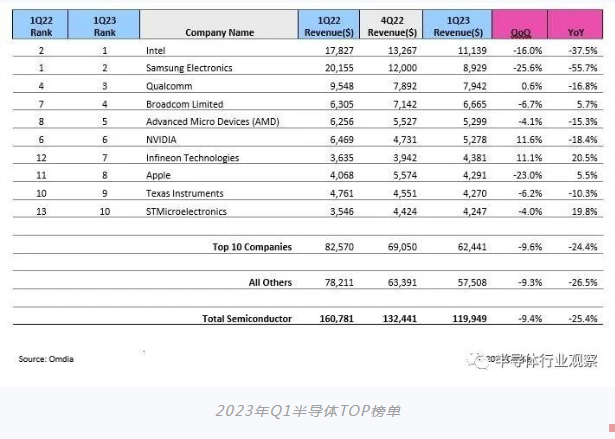Click the 2023年Q1半导体TOP榜单 caption
This screenshot has width=615, height=439.
click(x=308, y=411)
